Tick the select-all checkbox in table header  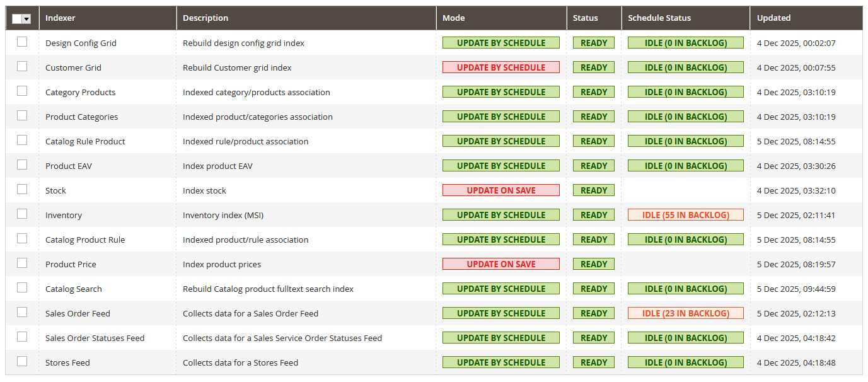pos(17,19)
